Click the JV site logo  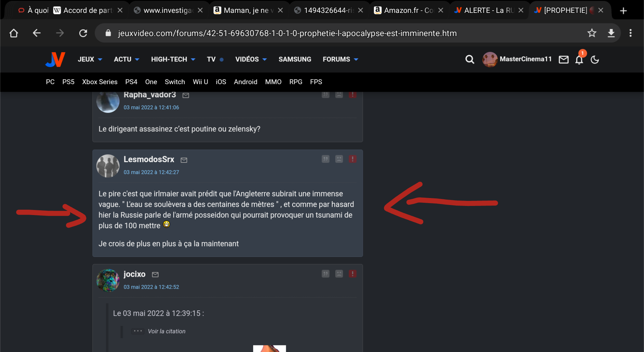click(x=55, y=59)
